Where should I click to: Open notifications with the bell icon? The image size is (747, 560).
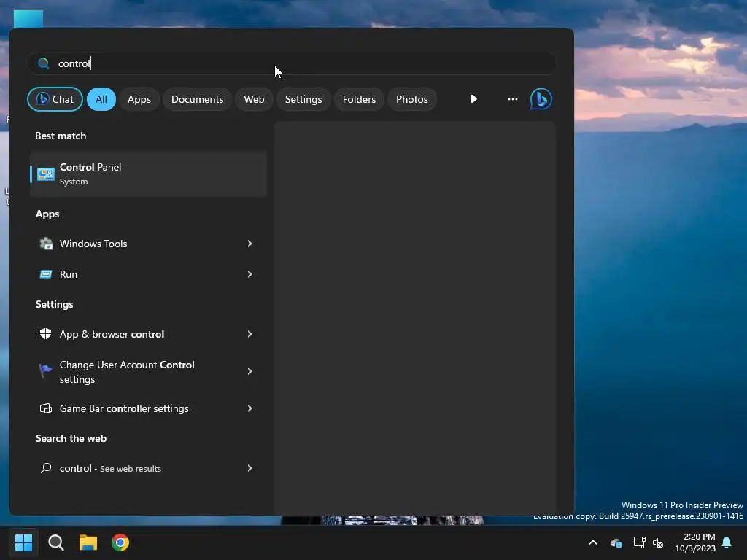(727, 542)
